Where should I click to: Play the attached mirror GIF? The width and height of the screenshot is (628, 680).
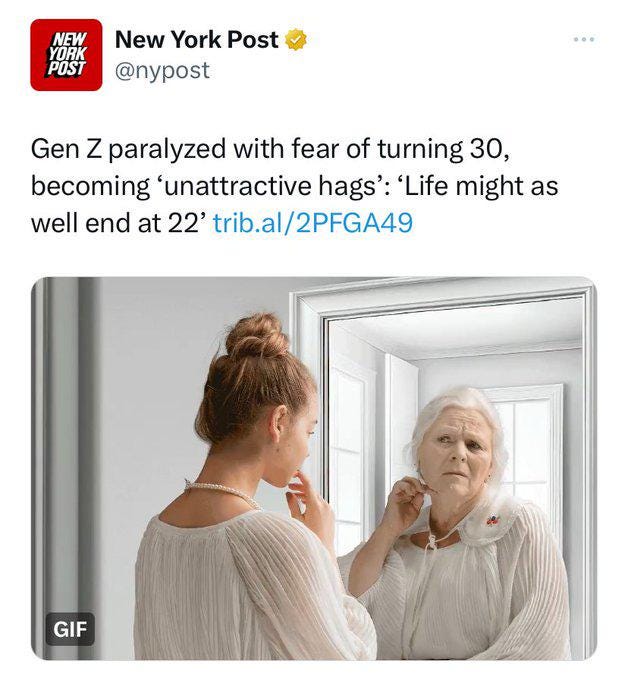(x=314, y=468)
